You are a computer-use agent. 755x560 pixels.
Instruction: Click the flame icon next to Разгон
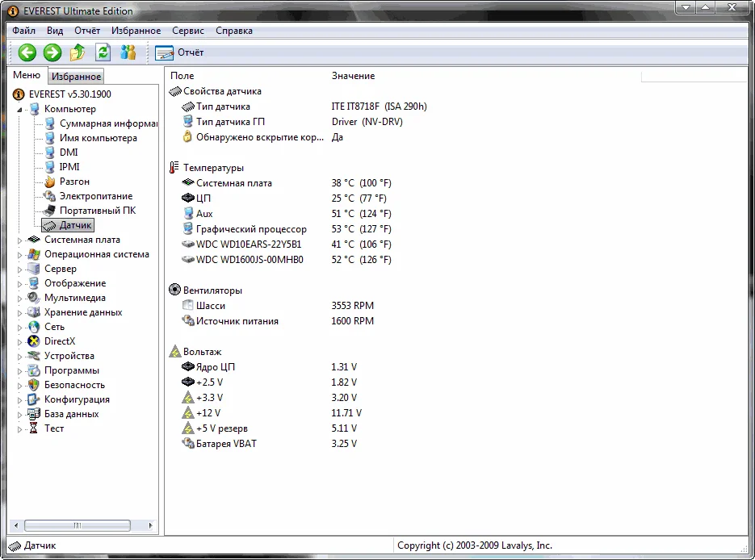tap(49, 182)
